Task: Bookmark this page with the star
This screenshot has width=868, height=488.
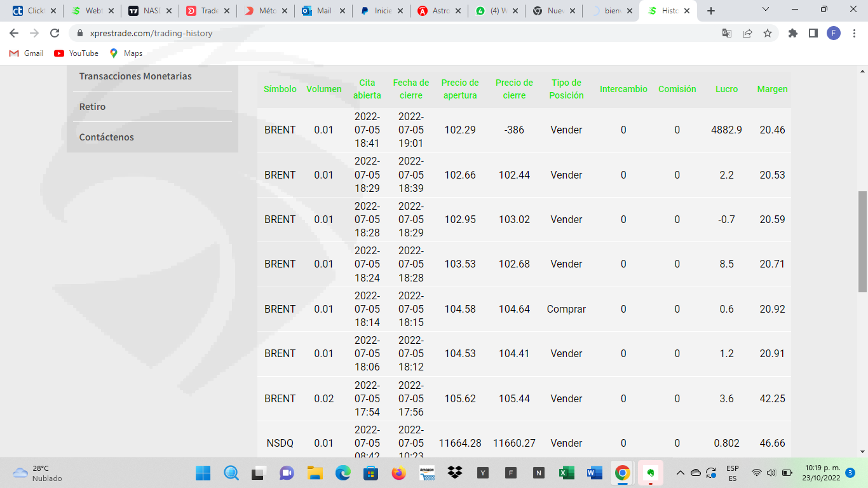Action: 768,33
